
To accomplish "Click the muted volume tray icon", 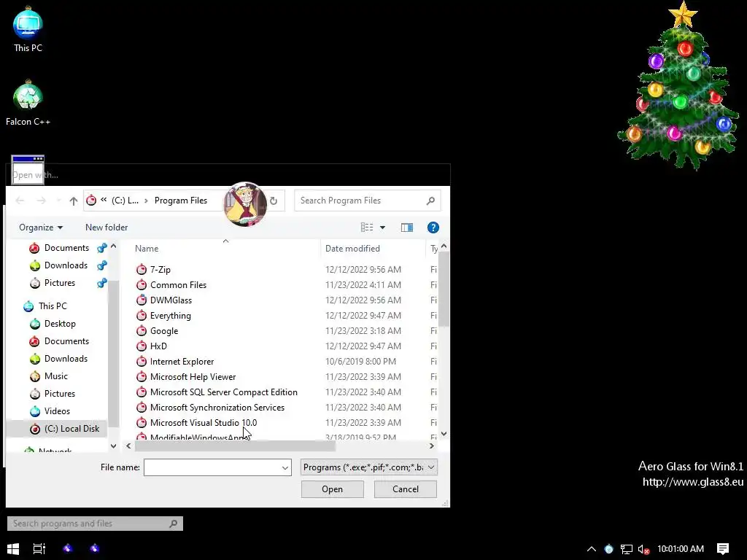I will 643,549.
